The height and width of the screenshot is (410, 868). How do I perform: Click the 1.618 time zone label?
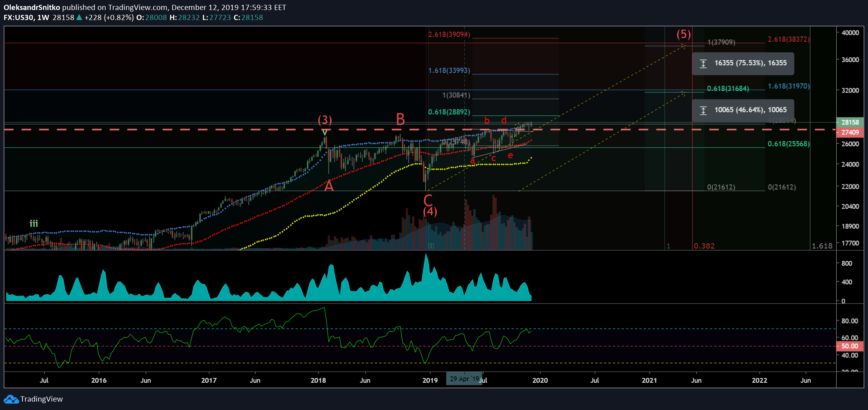(822, 246)
